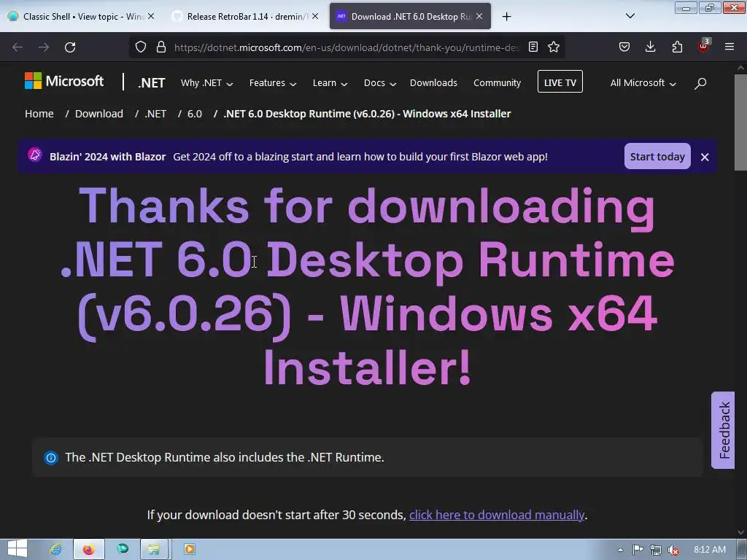Click the page vertical scrollbar thumb
747x560 pixels.
(x=740, y=122)
